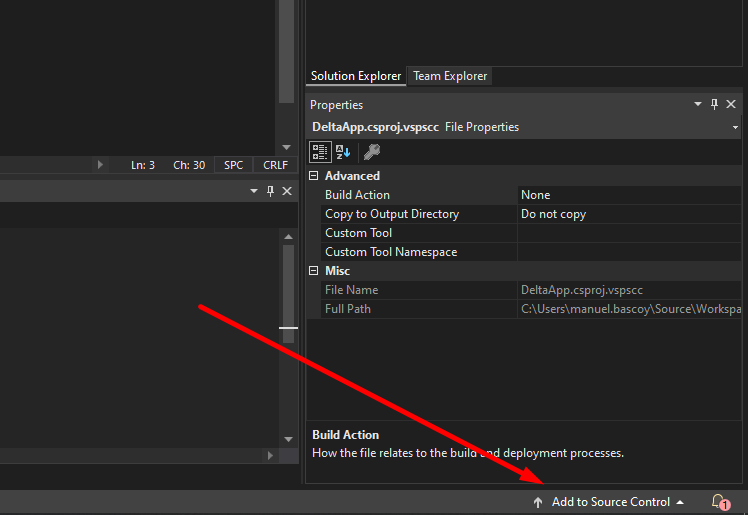Toggle the SPC indentation indicator
This screenshot has height=515, width=748.
point(233,165)
